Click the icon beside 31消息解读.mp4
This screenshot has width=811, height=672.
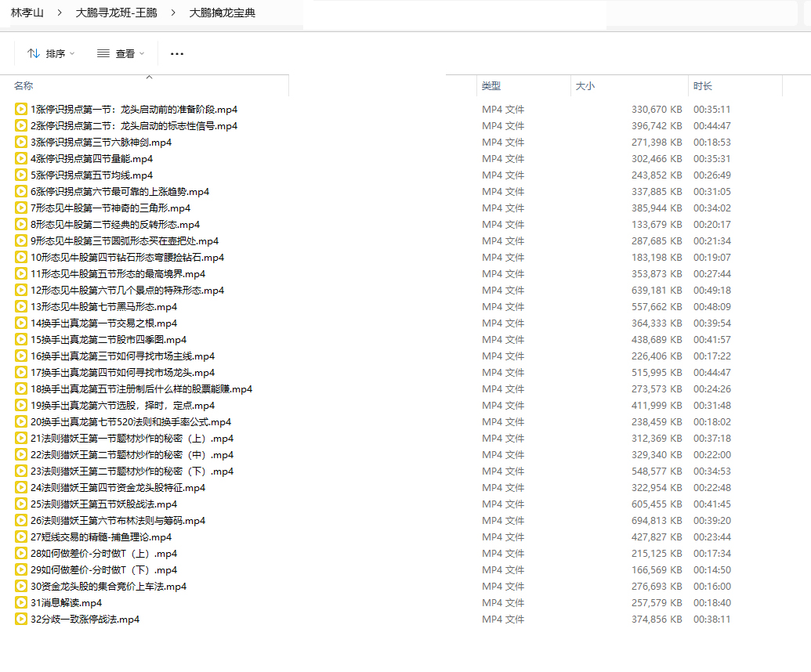[x=21, y=603]
